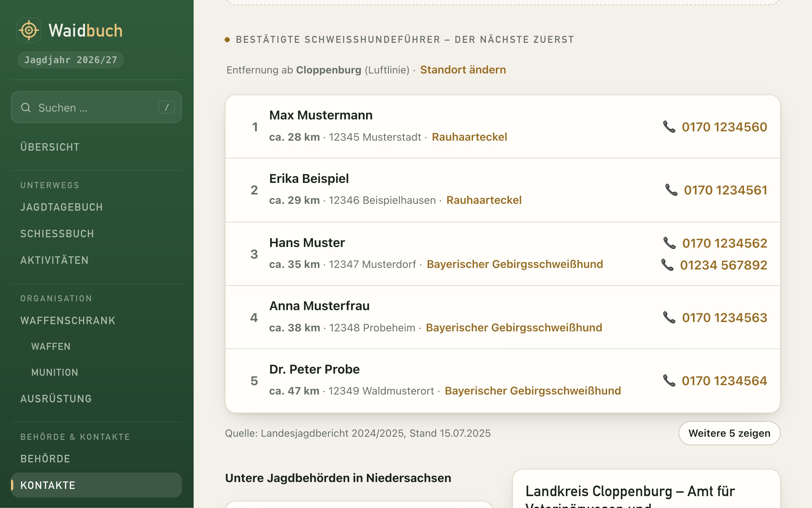Click Bayerischer Gebirgsschweißhund in Anna Musterfrau row
Viewport: 812px width, 508px height.
pyautogui.click(x=514, y=328)
